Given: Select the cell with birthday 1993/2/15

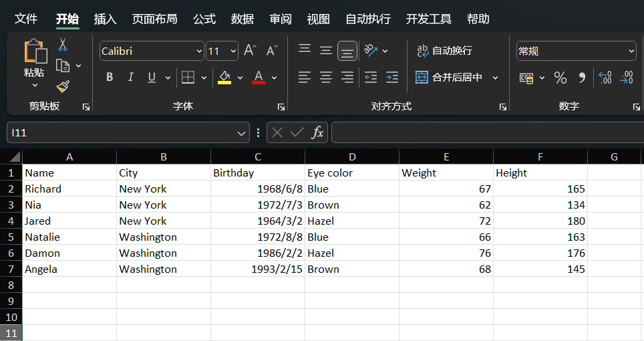Looking at the screenshot, I should (258, 269).
